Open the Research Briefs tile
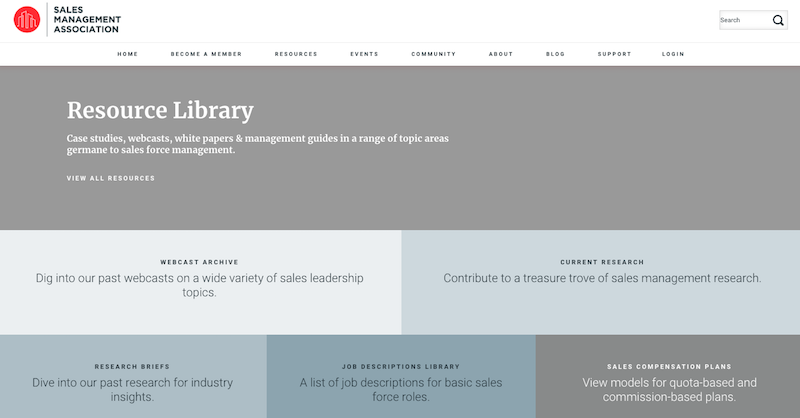 click(133, 377)
